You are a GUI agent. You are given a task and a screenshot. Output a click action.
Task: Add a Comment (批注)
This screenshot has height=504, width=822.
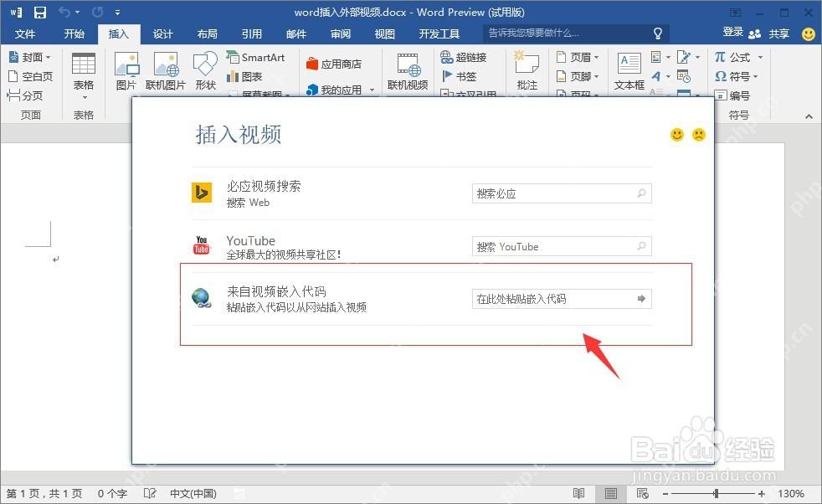point(527,71)
